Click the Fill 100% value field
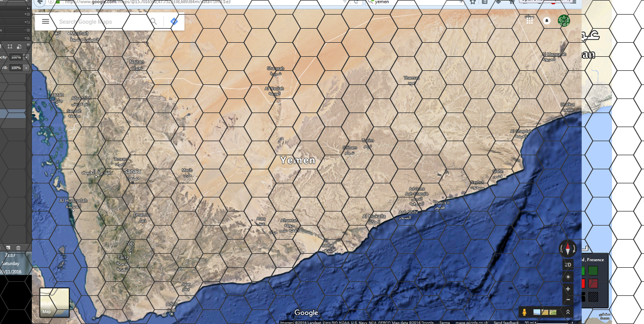Image resolution: width=644 pixels, height=324 pixels. coord(16,68)
